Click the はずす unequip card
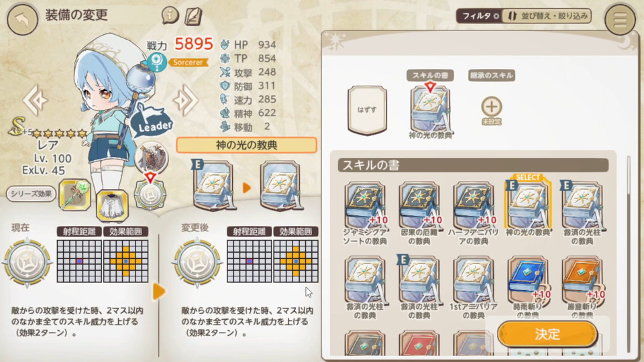The height and width of the screenshot is (362, 644). 367,110
